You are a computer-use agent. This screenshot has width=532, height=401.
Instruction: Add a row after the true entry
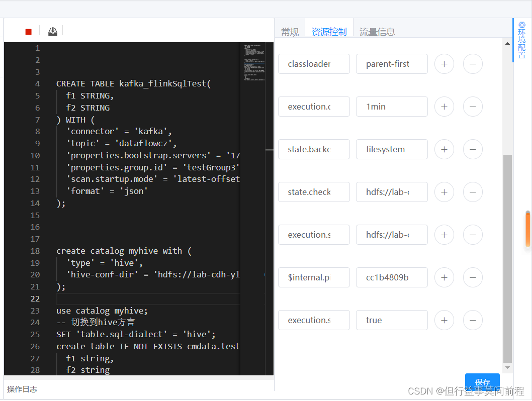click(444, 320)
